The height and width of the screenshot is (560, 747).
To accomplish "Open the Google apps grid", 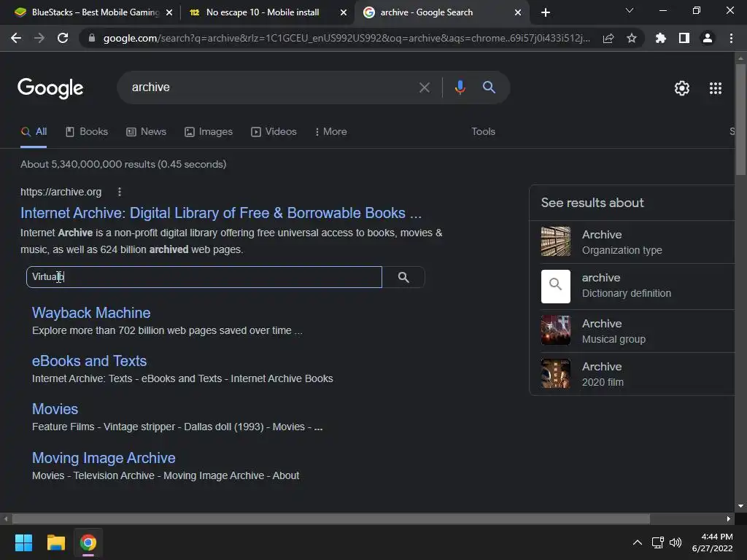I will pos(716,88).
